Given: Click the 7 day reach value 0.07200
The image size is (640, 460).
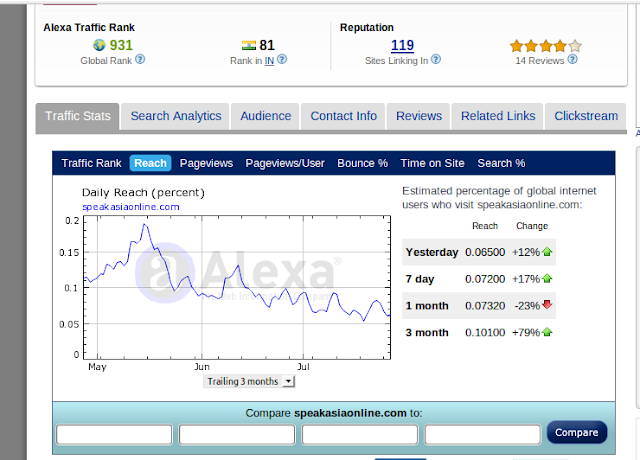Looking at the screenshot, I should tap(485, 279).
